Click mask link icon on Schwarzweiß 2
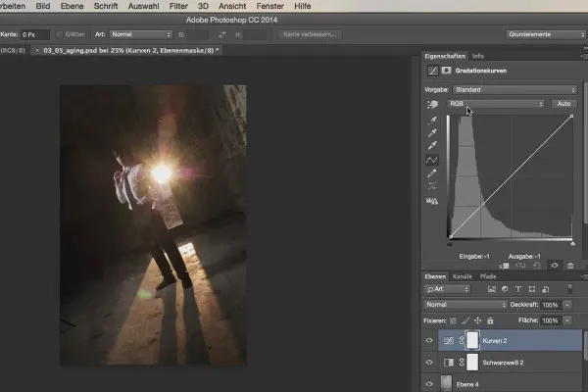 462,363
